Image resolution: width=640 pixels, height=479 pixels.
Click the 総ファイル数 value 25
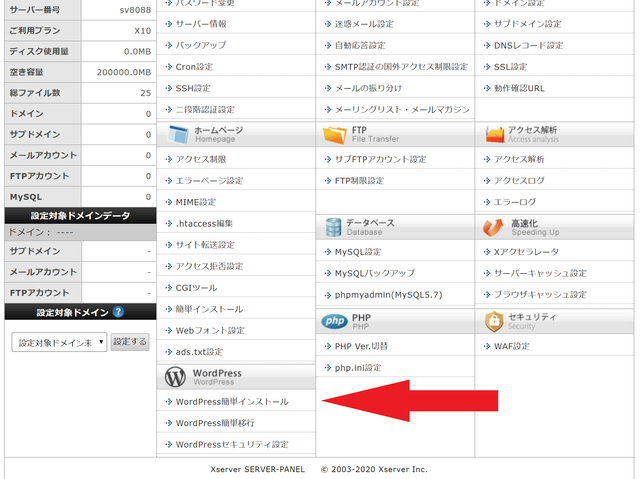[x=146, y=93]
